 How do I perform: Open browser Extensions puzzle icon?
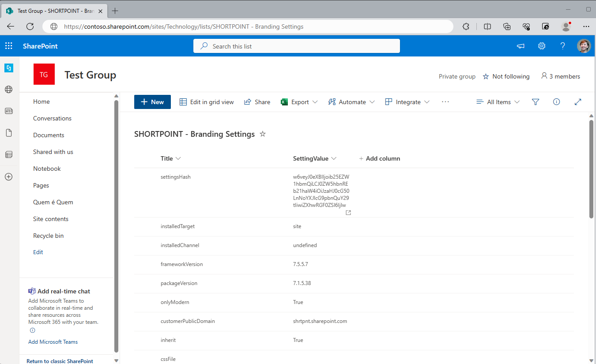(x=466, y=26)
